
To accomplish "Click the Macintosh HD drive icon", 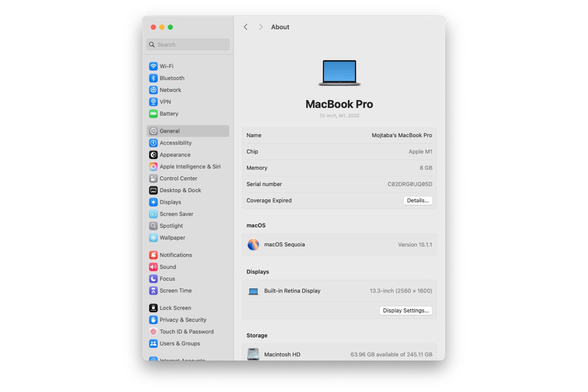I will tap(253, 354).
